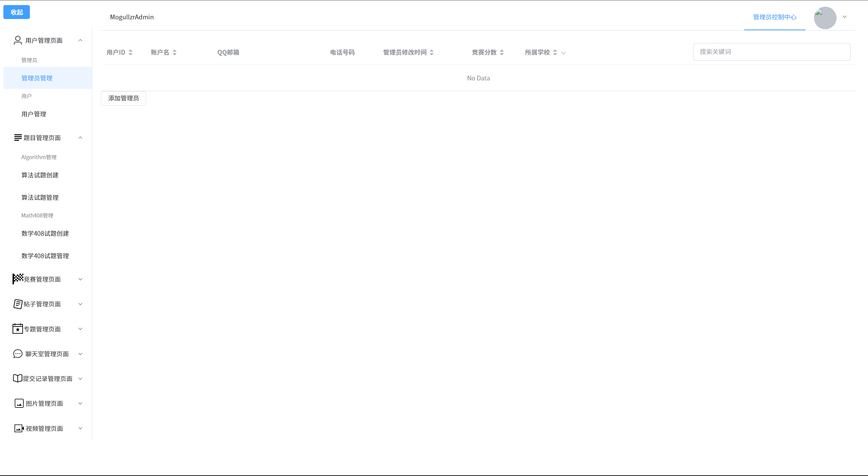Click the 添加管理员 button
The image size is (868, 476).
click(x=123, y=98)
